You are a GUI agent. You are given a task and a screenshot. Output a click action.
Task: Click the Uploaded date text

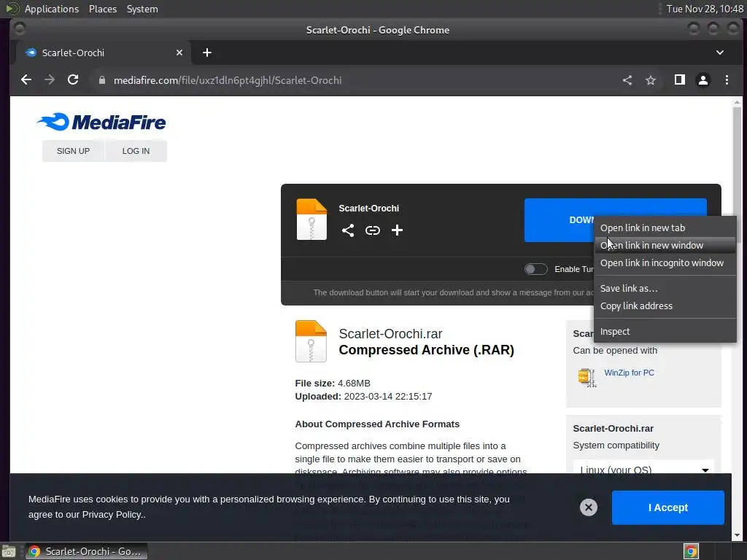click(x=363, y=397)
